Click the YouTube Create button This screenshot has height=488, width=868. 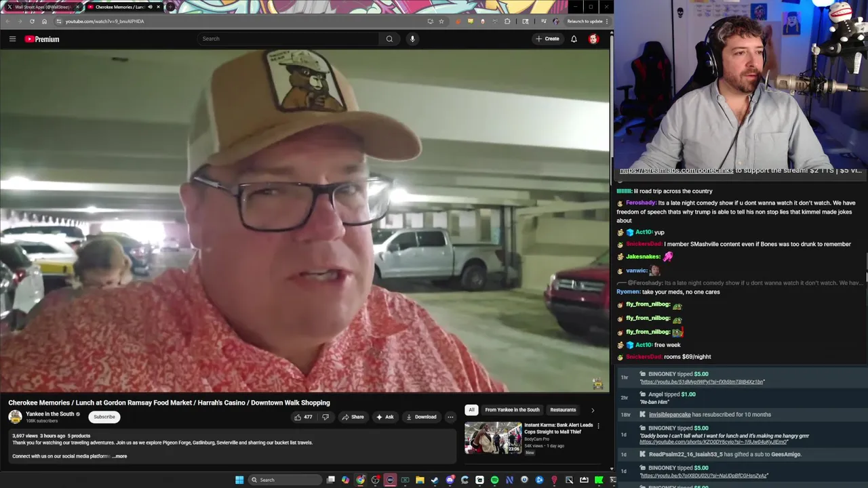(548, 39)
